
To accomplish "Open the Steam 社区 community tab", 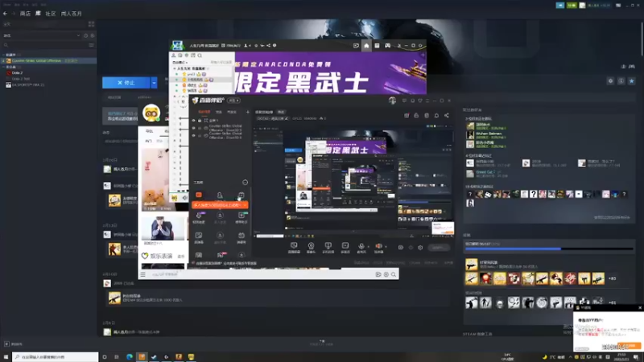I will click(50, 14).
